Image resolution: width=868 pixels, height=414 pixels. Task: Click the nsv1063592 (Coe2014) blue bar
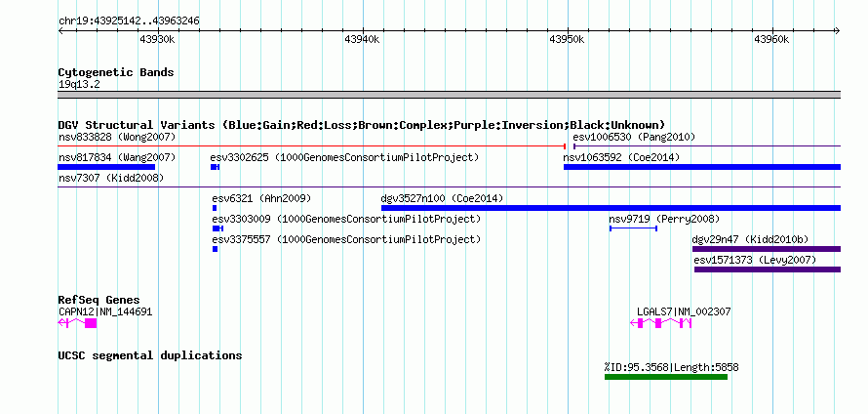[x=702, y=167]
